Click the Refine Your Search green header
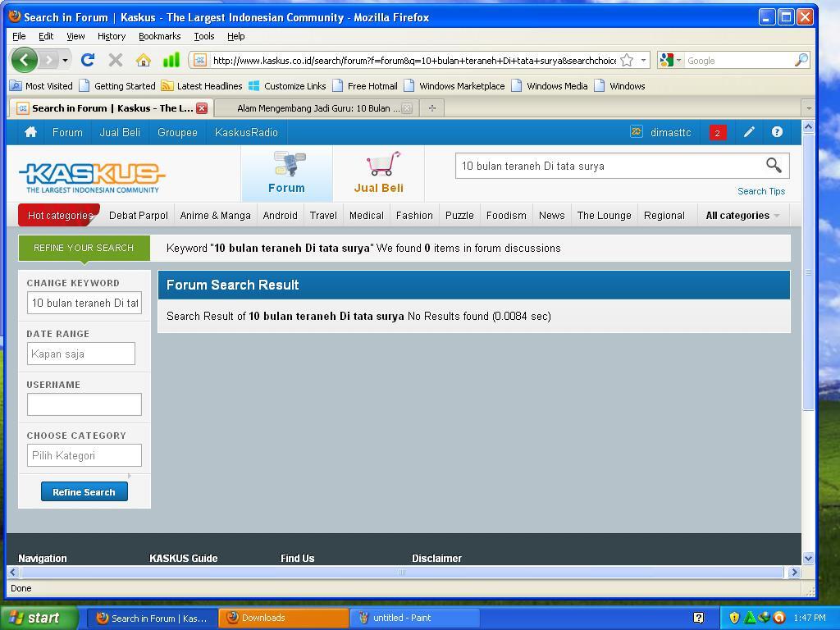Screen dimensions: 840x630 point(84,248)
